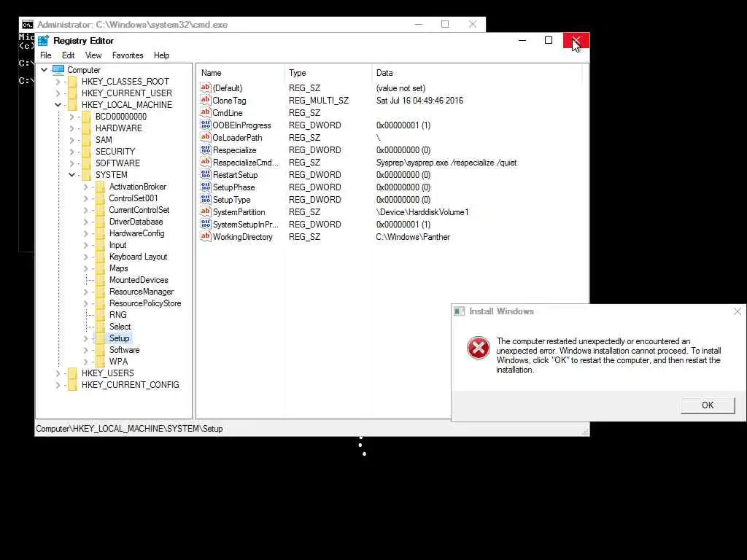Click the CmdLine string value icon
This screenshot has height=560, width=747.
205,112
